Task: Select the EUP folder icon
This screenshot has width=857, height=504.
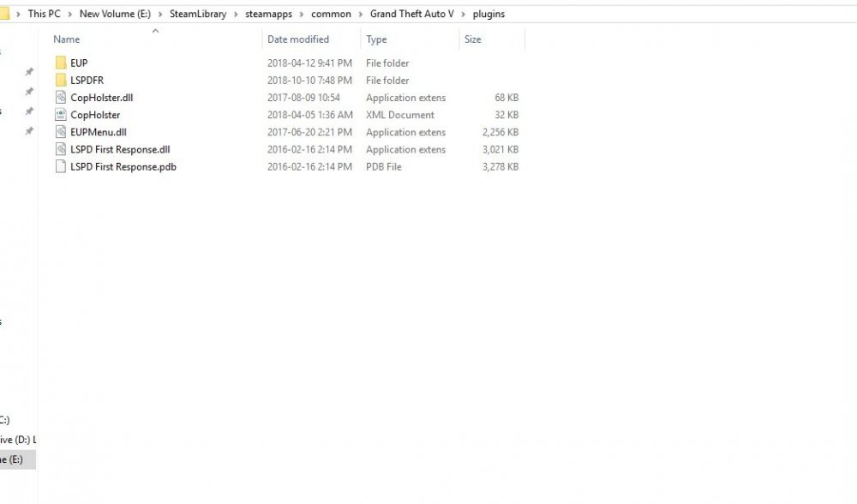Action: (x=61, y=63)
